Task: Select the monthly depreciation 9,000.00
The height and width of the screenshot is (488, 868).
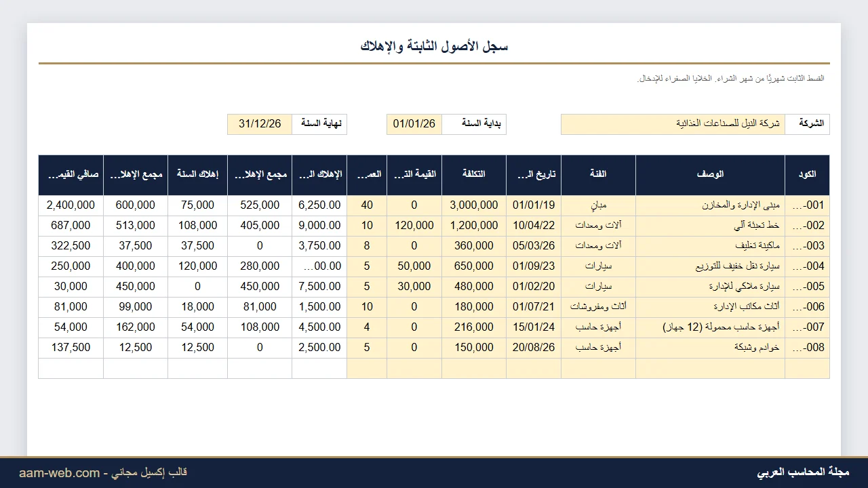Action: 319,226
